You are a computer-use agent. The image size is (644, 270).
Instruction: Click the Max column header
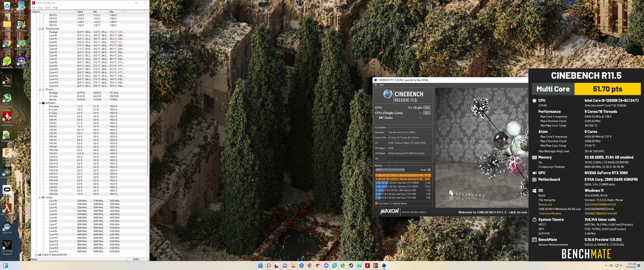pos(116,12)
